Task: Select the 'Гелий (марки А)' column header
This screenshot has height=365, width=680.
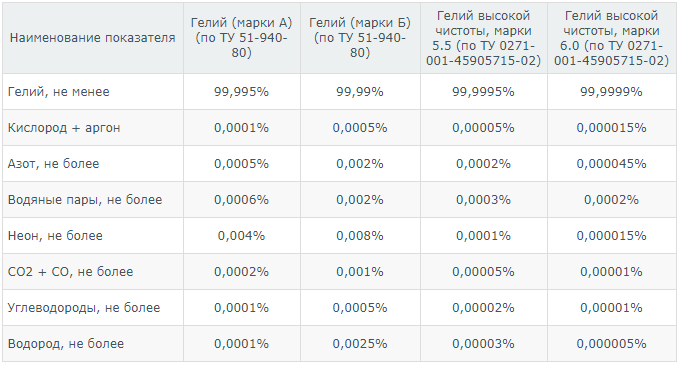Action: pyautogui.click(x=242, y=38)
